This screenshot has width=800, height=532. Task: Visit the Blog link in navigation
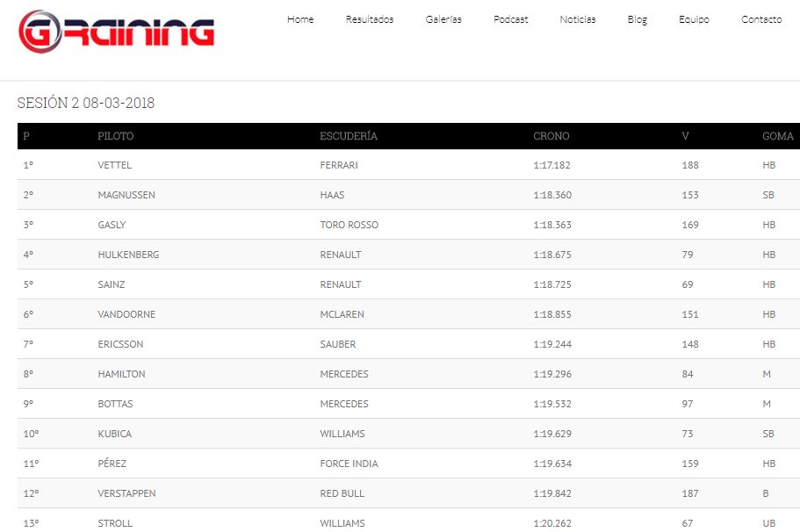click(638, 19)
